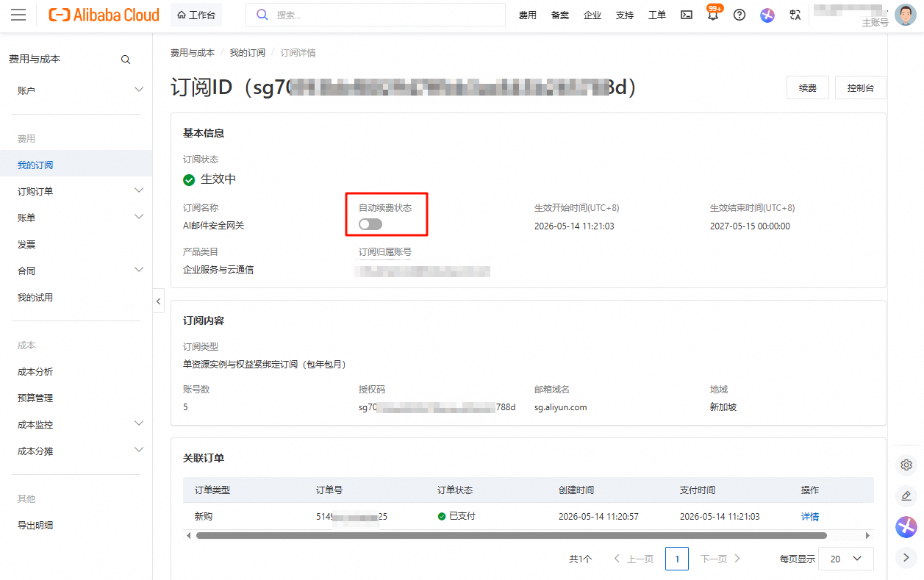Select 我的订阅 in the sidebar
Viewport: 924px width, 580px height.
pos(76,165)
